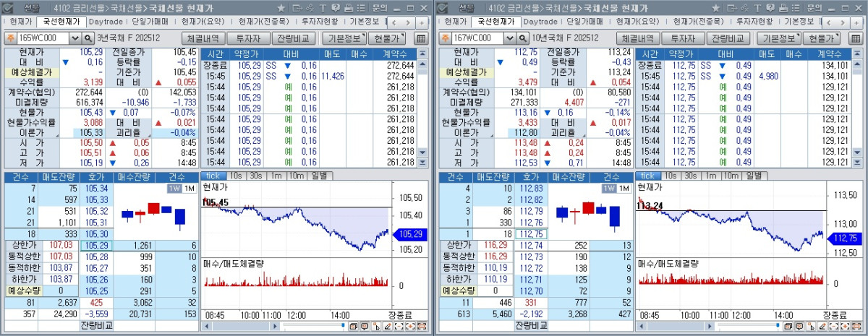Click full-range view icon under right chart
Screen dimensions: 868x336
pyautogui.click(x=856, y=326)
